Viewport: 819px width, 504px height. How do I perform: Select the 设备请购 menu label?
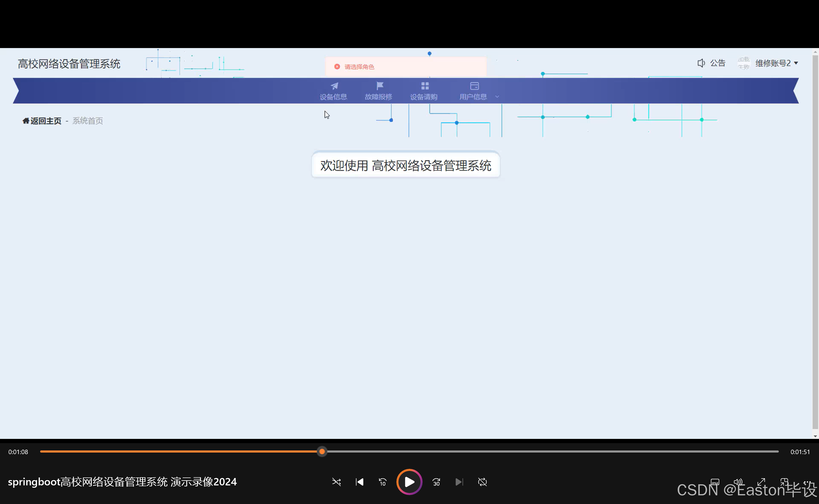pos(424,97)
